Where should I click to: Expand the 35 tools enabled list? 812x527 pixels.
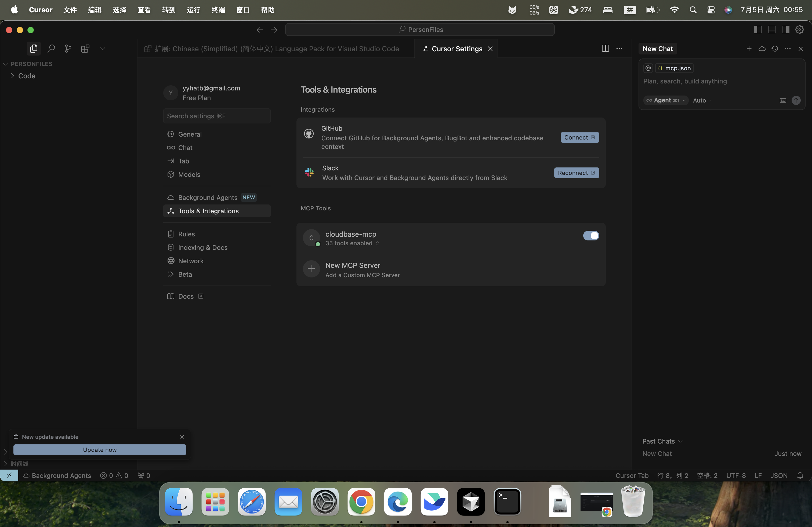pos(352,243)
